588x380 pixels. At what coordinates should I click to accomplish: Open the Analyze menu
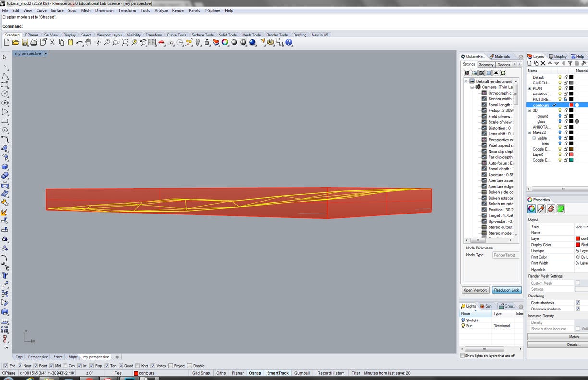pos(161,10)
